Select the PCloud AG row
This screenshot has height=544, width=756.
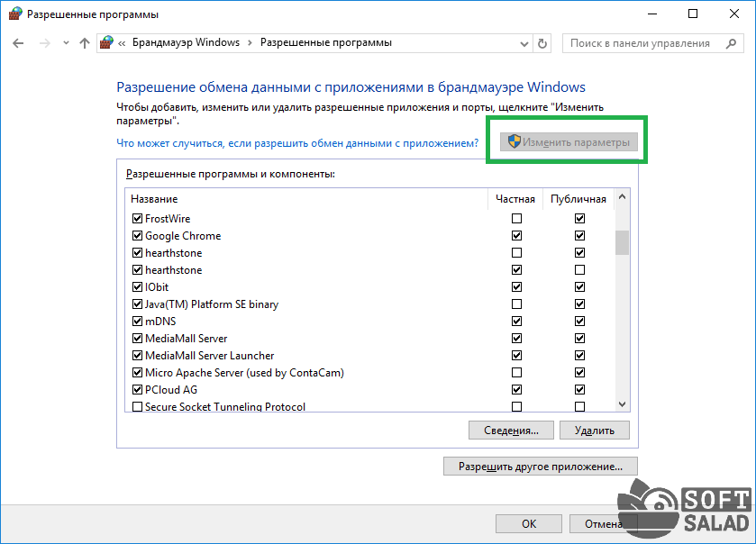(x=369, y=389)
